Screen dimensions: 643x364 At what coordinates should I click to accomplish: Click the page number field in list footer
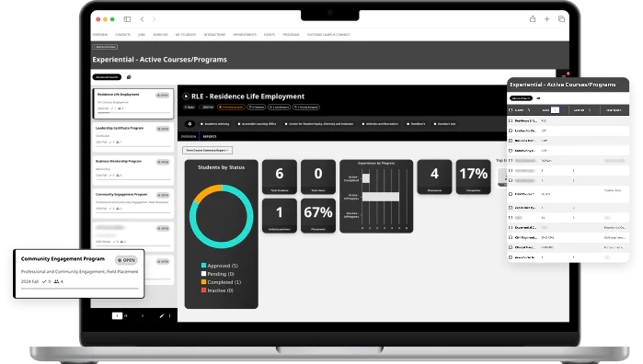117,315
